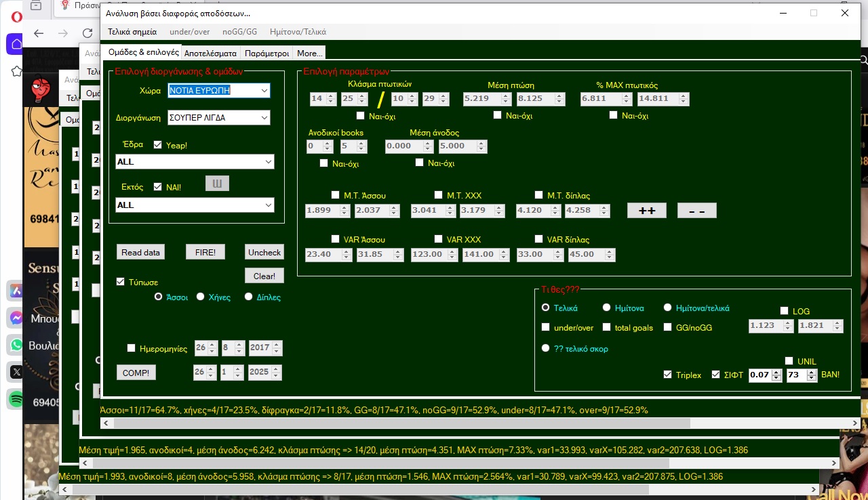Click the browser reload icon
Viewport: 868px width, 500px height.
(x=87, y=33)
